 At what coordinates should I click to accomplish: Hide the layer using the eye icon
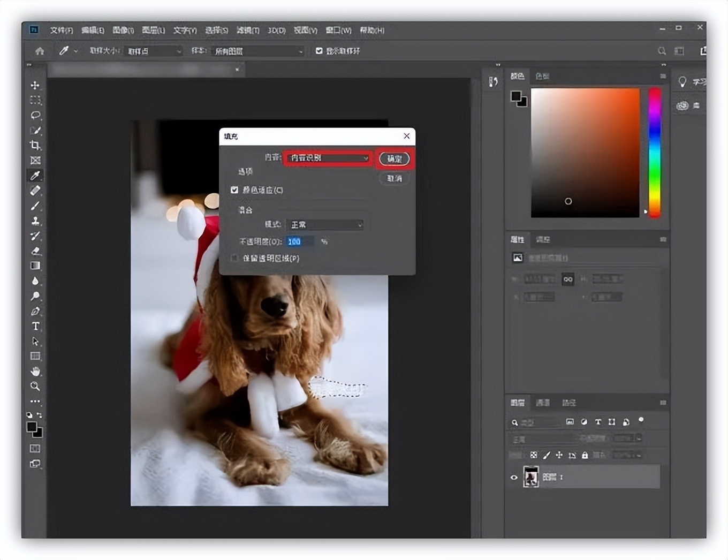(514, 477)
